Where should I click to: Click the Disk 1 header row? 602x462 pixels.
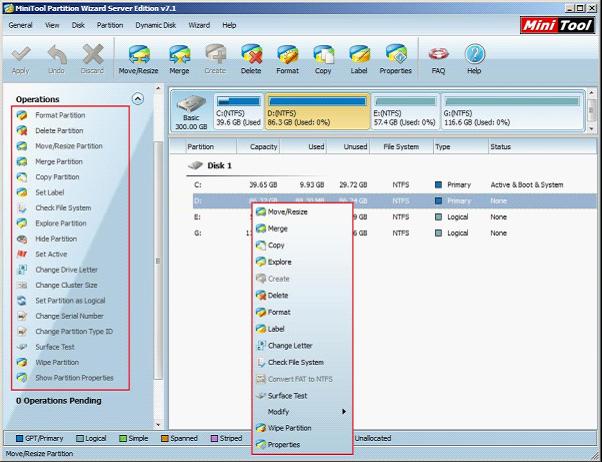[210, 166]
